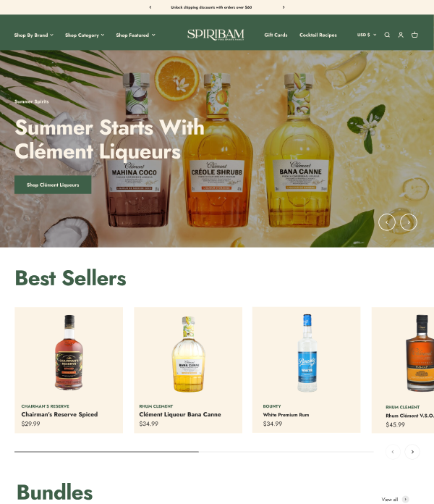434x504 pixels.
Task: Open the shopping cart icon
Action: pyautogui.click(x=414, y=35)
